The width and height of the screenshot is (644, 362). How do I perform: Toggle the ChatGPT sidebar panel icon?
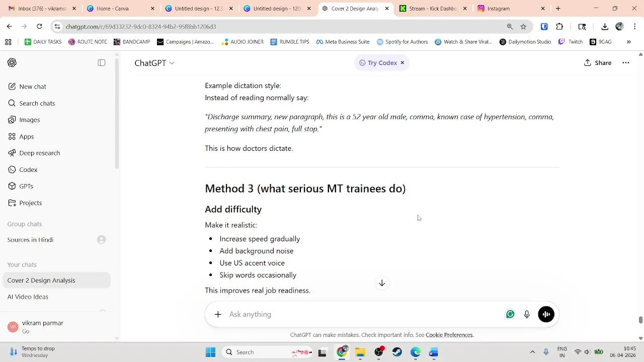coord(102,63)
